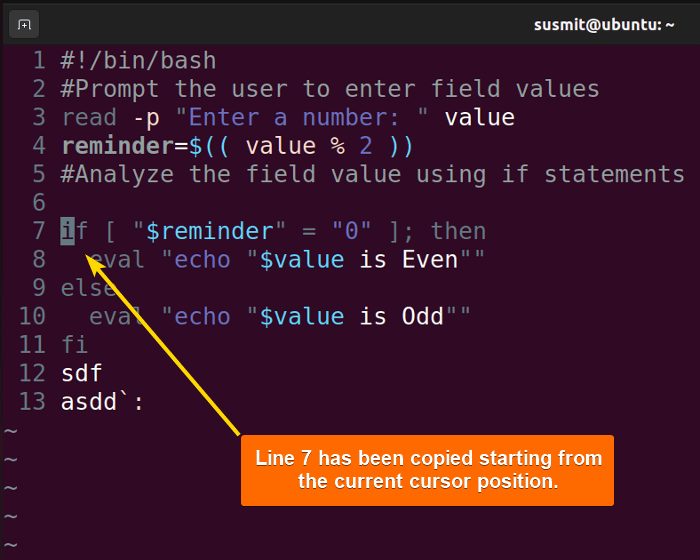Click the highlighted cursor on 'if'
This screenshot has height=560, width=700.
(x=67, y=231)
